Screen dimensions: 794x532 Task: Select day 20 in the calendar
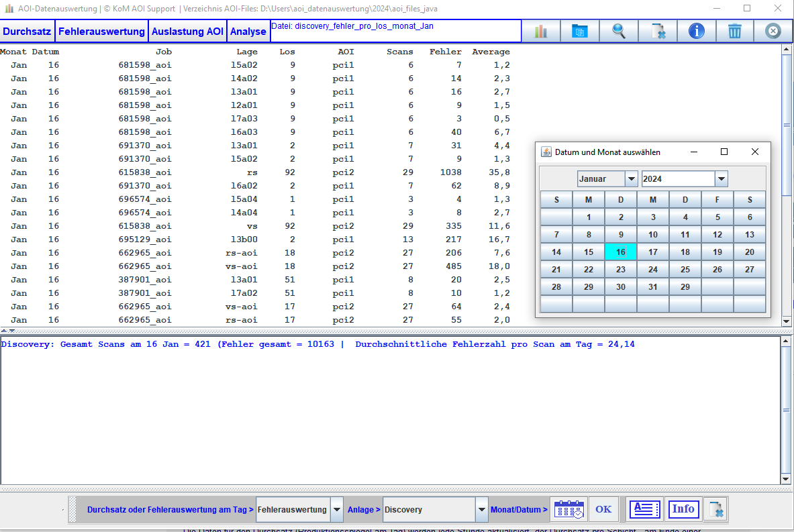click(750, 252)
